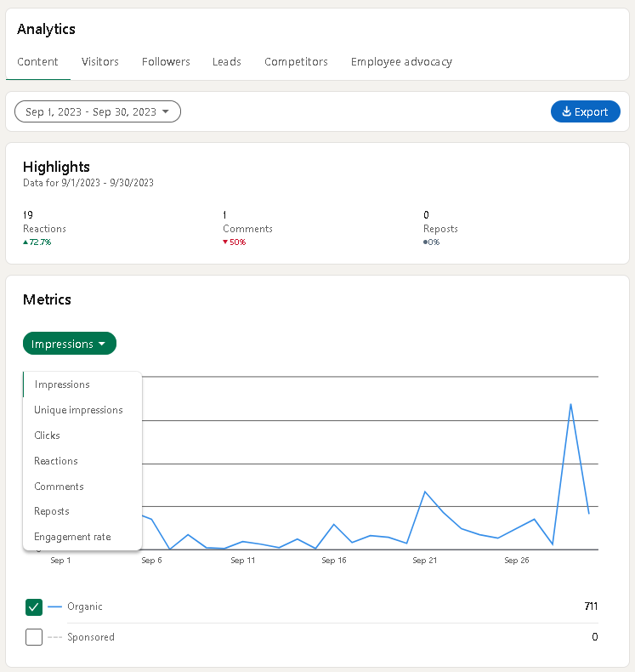Click the Sep 21 peak on the chart
Image resolution: width=635 pixels, height=672 pixels.
[425, 492]
